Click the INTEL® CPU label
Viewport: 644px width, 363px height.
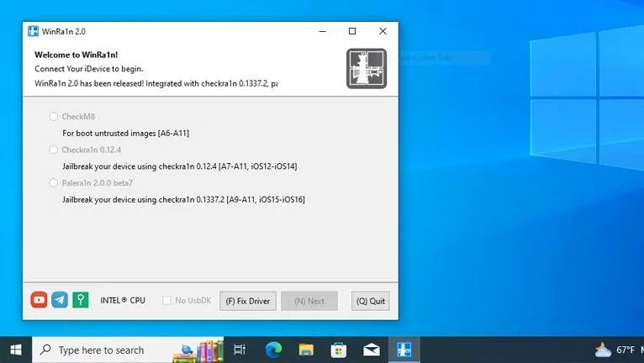pyautogui.click(x=123, y=301)
